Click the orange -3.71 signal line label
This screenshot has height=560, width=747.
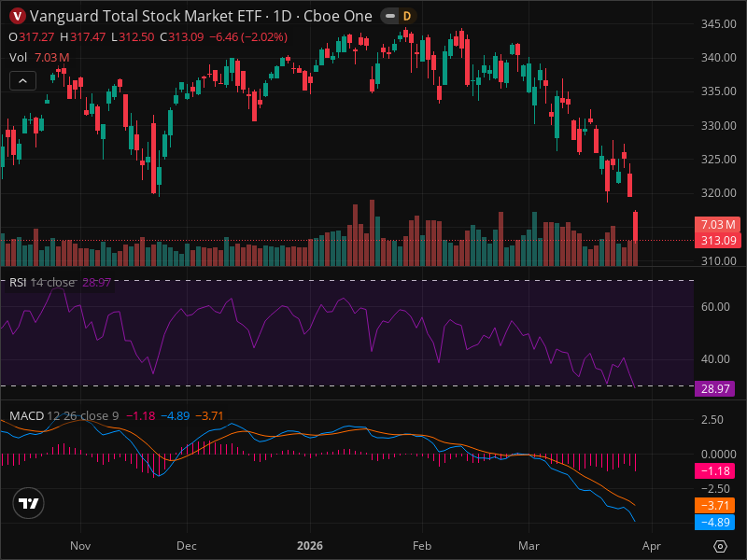click(714, 505)
